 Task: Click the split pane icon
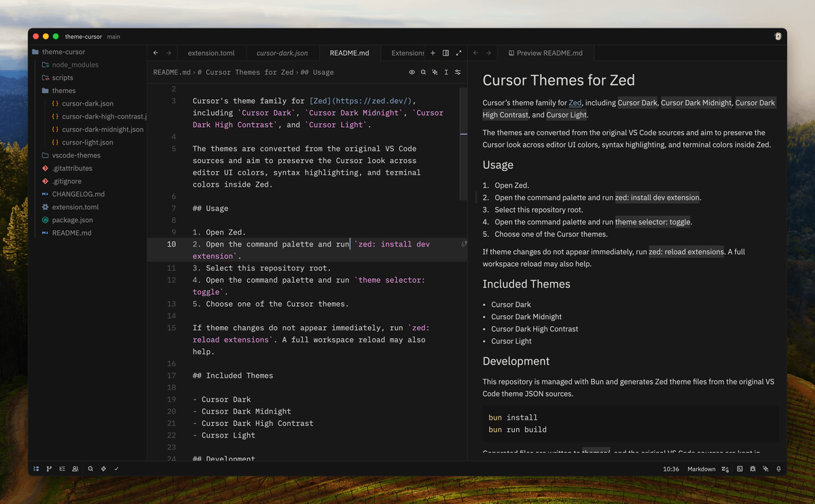point(446,53)
